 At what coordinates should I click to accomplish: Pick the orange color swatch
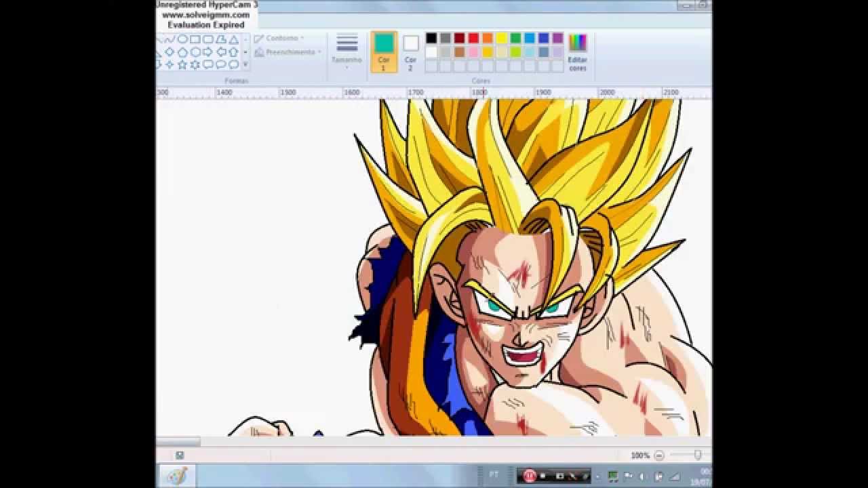tap(488, 38)
